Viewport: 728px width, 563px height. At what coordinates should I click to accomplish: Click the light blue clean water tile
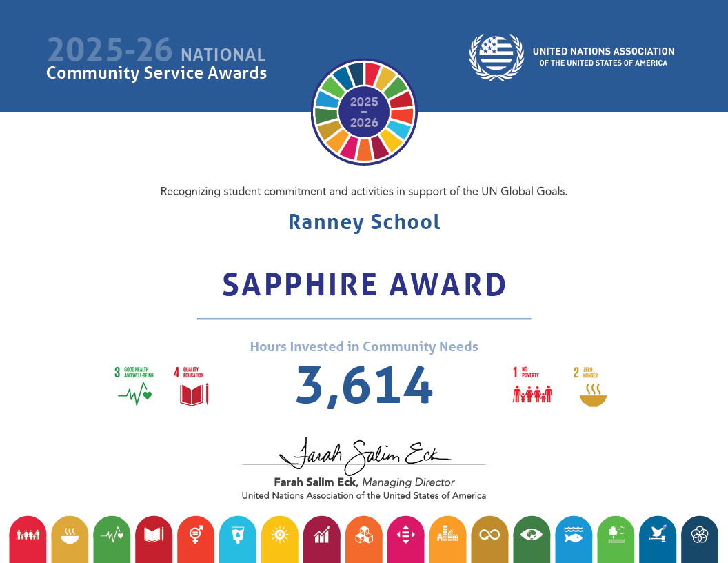tap(238, 540)
